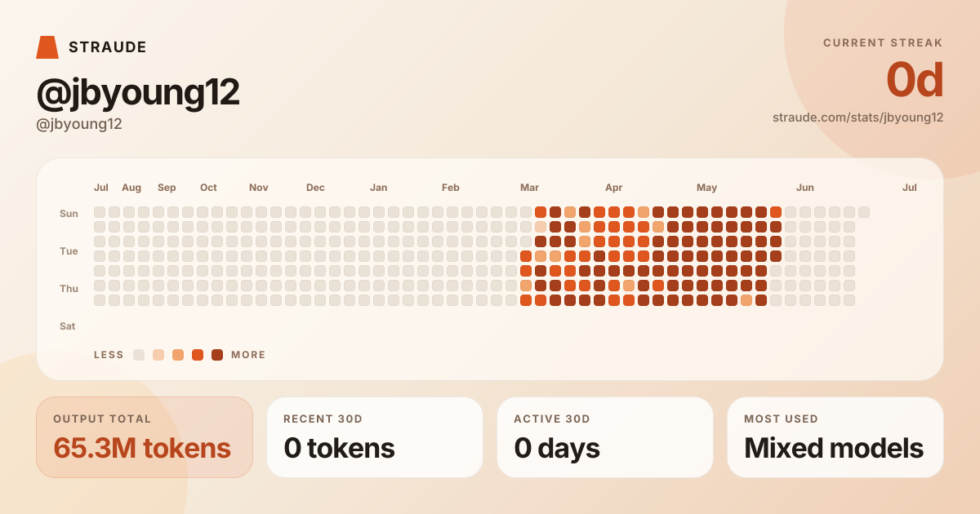The image size is (980, 514).
Task: Select the Active 30D days card
Action: [x=605, y=437]
